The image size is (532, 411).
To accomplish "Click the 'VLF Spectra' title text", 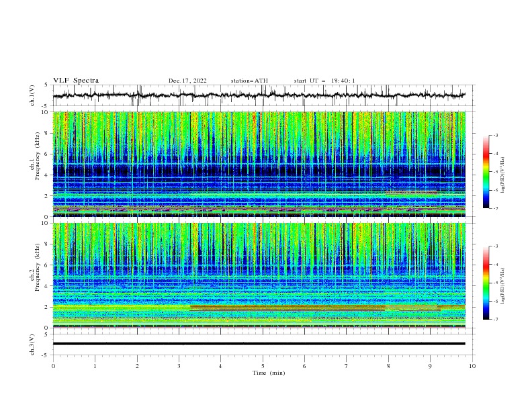I will coord(76,81).
